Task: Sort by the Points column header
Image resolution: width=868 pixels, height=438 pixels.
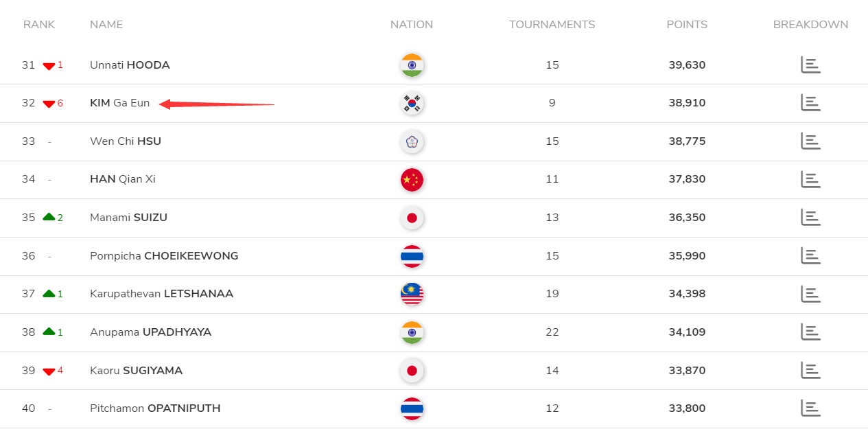Action: pos(687,25)
